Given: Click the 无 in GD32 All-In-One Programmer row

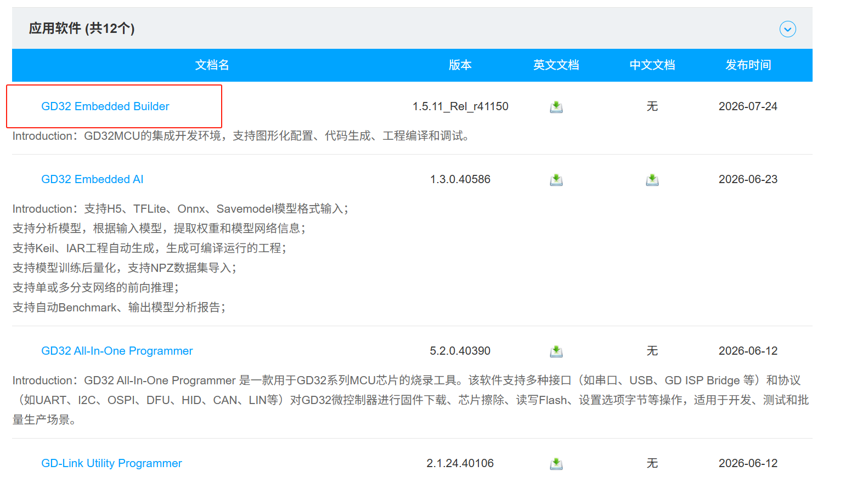Looking at the screenshot, I should tap(652, 351).
